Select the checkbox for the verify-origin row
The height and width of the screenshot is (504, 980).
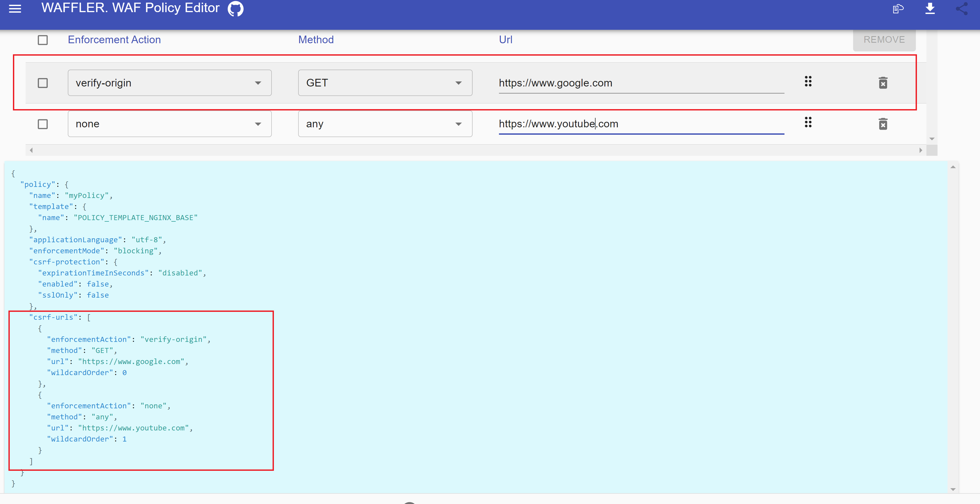coord(43,83)
